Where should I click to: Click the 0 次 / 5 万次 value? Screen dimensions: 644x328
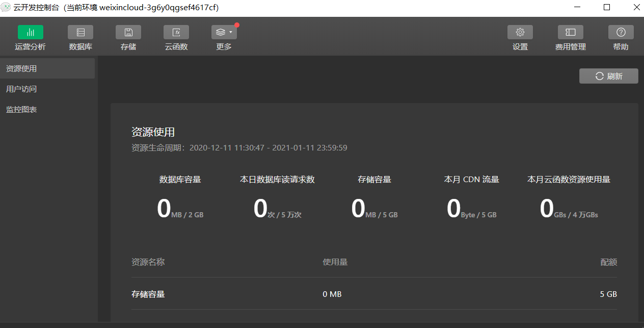(278, 209)
